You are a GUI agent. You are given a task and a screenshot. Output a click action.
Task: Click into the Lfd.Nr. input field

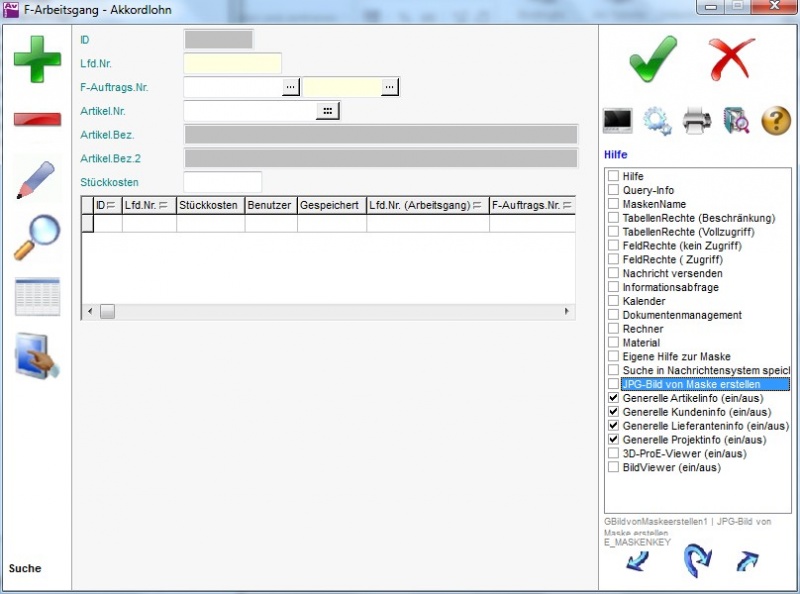[x=232, y=64]
